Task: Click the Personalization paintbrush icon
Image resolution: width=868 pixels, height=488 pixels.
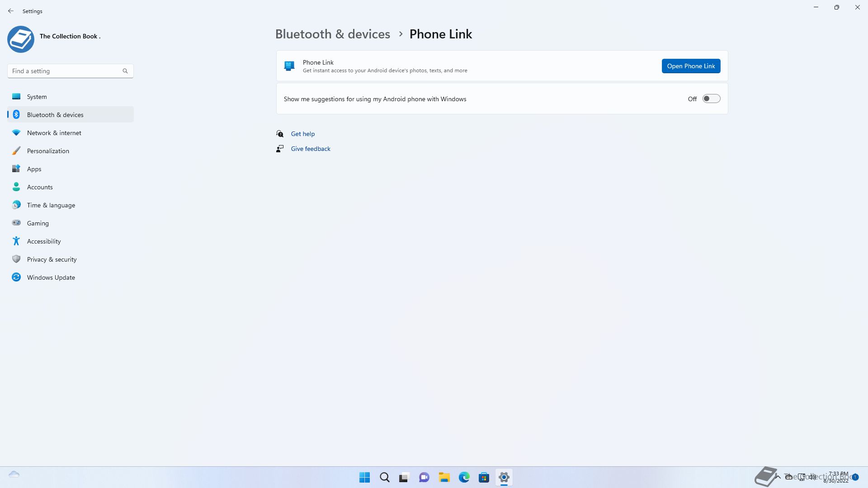Action: click(16, 150)
